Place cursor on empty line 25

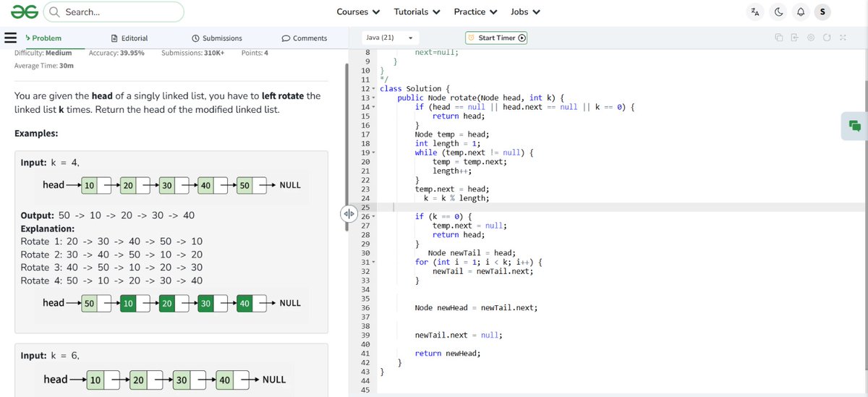(x=622, y=208)
